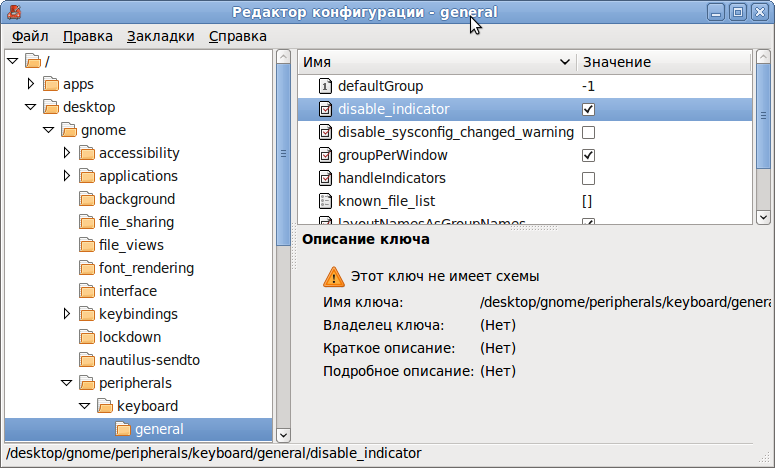Check the disable_sysconfig_changed_warning checkbox
775x468 pixels.
[x=588, y=132]
